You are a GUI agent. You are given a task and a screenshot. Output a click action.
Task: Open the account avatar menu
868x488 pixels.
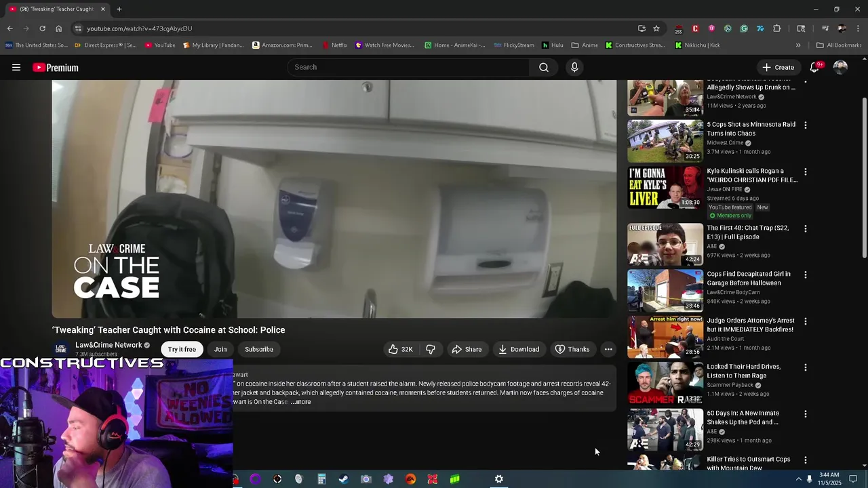pyautogui.click(x=840, y=67)
